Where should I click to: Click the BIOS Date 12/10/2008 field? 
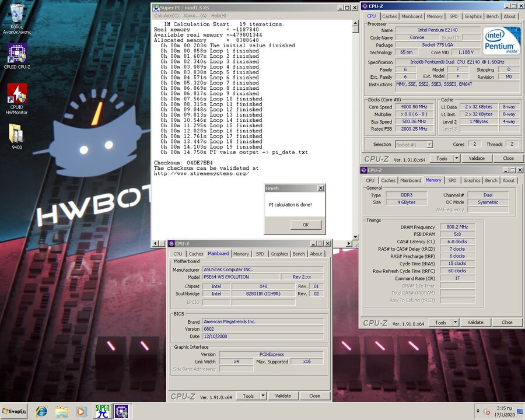(x=263, y=336)
